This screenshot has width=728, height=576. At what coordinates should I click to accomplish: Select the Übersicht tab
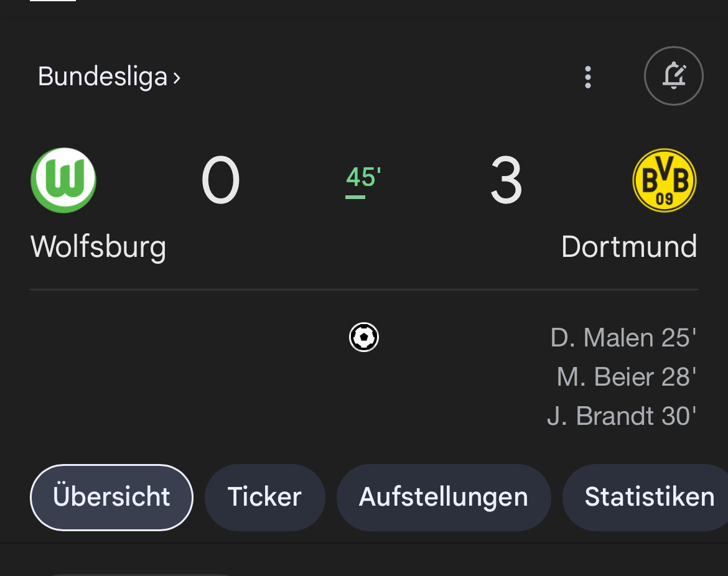[x=111, y=497]
